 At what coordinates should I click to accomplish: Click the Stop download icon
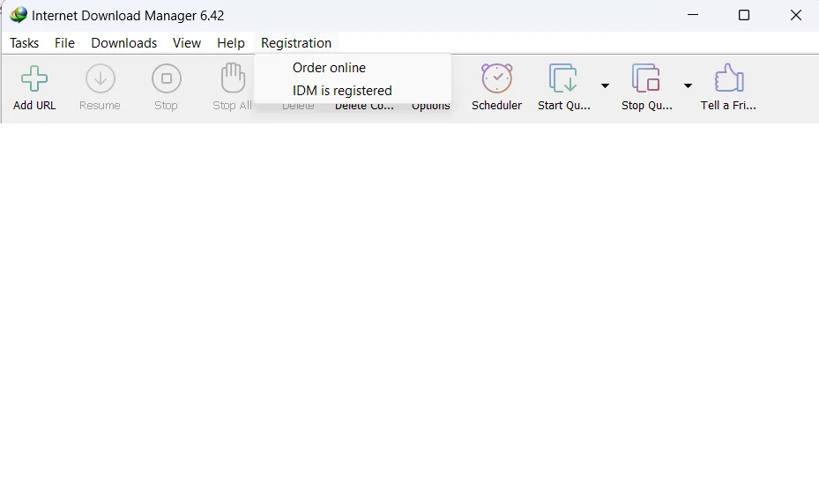click(x=166, y=79)
